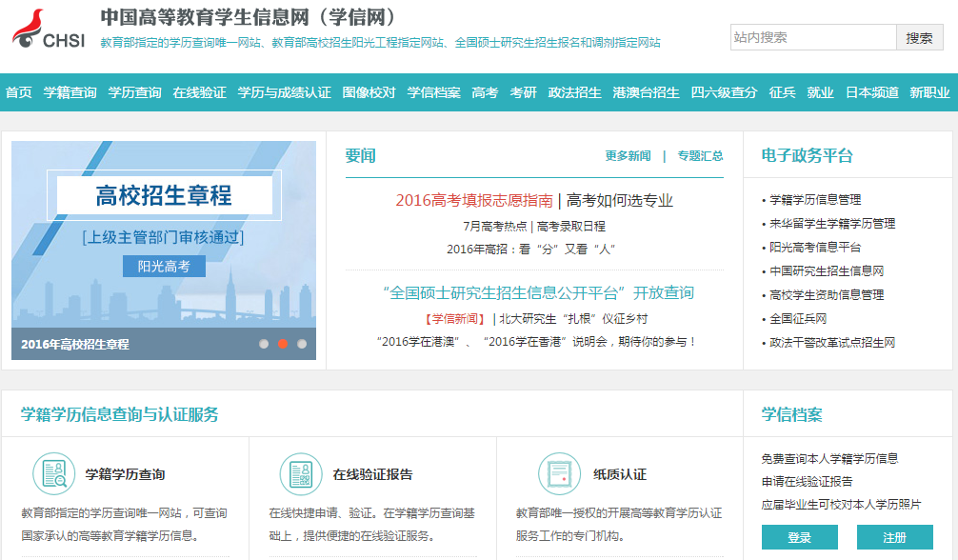This screenshot has width=958, height=560.
Task: Select the third carousel dot
Action: [302, 344]
